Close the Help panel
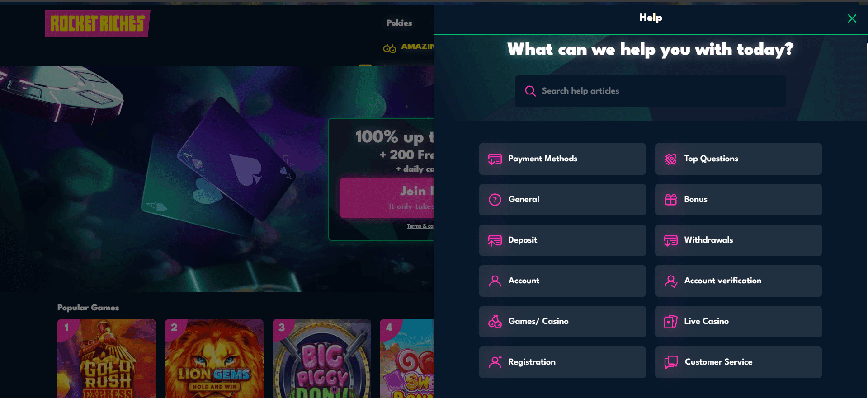This screenshot has height=398, width=868. click(x=852, y=19)
